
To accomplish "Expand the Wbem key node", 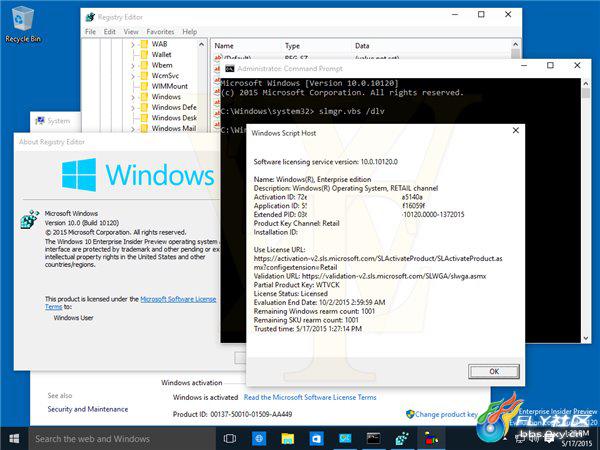I will 133,65.
